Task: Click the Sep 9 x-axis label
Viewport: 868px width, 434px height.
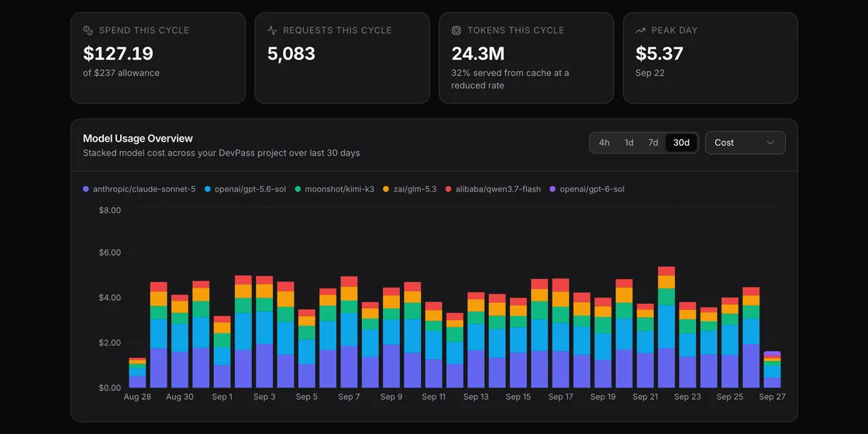Action: pyautogui.click(x=391, y=397)
